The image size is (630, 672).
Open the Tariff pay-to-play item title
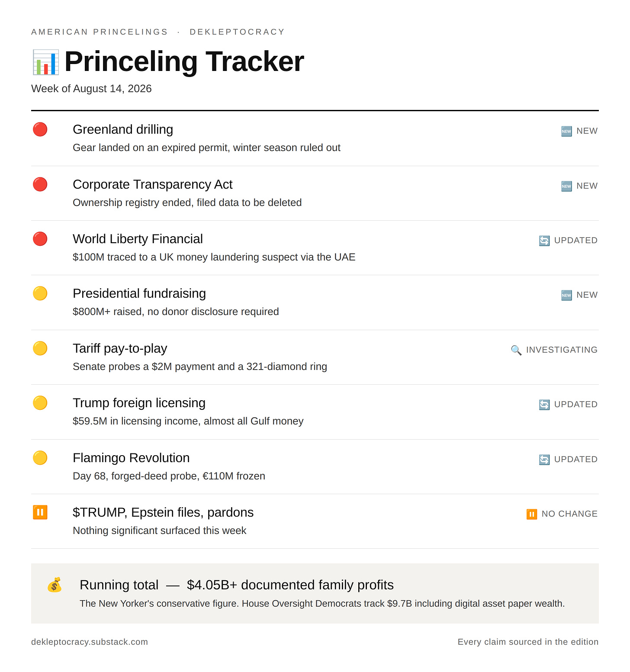120,348
